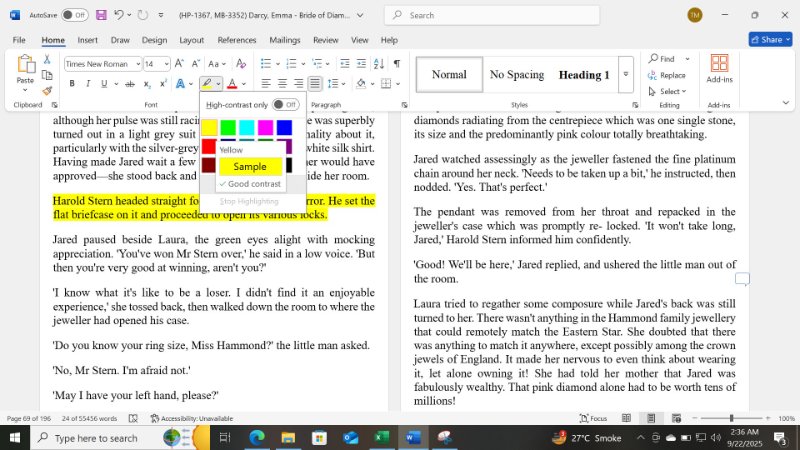800x450 pixels.
Task: Select the Justify alignment icon
Action: tap(315, 84)
